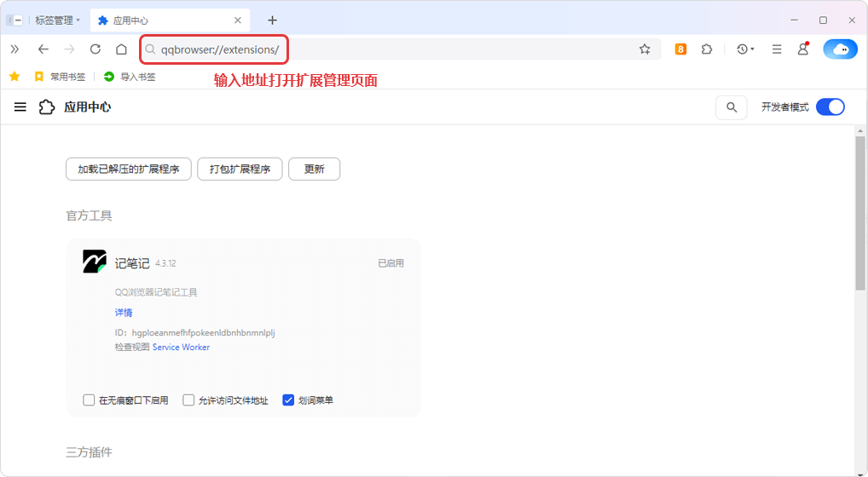
Task: Click the blue cloud assistant button
Action: pos(840,49)
